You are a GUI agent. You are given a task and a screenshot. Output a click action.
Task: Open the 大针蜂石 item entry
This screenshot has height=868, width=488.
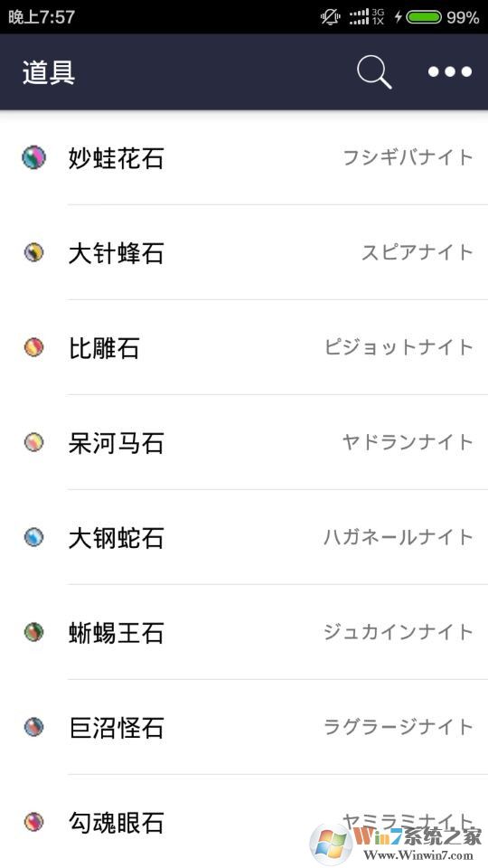[x=244, y=253]
